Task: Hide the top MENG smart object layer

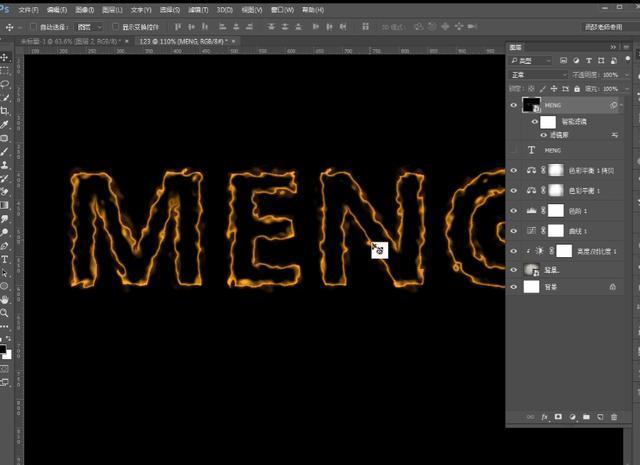Action: tap(513, 105)
